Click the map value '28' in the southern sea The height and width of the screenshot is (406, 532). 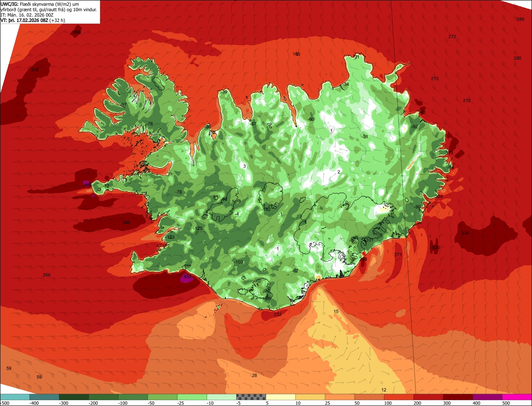pyautogui.click(x=254, y=375)
